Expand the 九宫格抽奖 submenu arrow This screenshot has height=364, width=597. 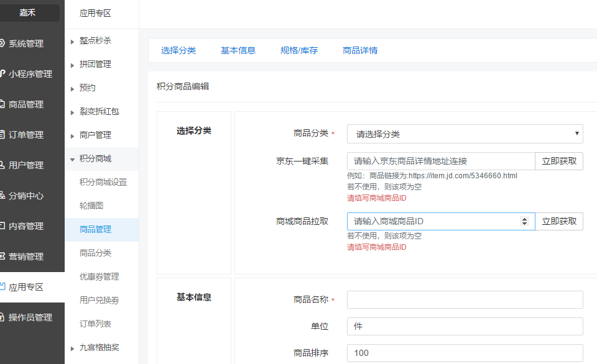tap(72, 348)
